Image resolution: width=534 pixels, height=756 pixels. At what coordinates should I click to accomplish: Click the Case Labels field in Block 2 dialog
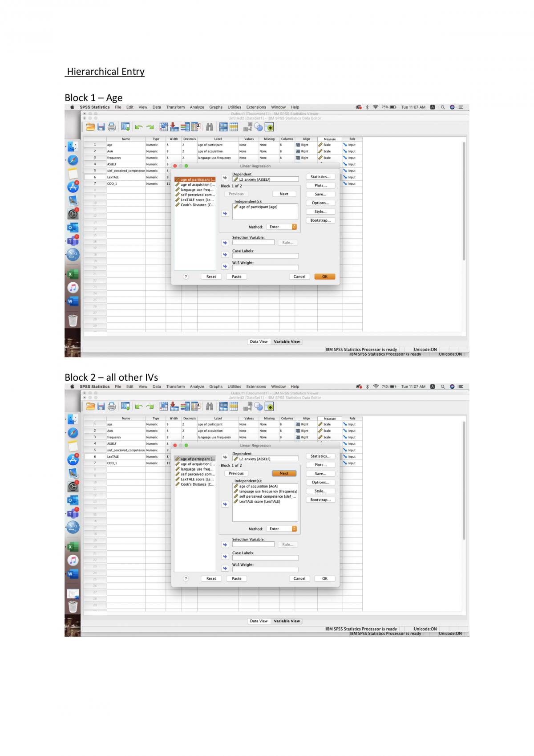point(265,557)
